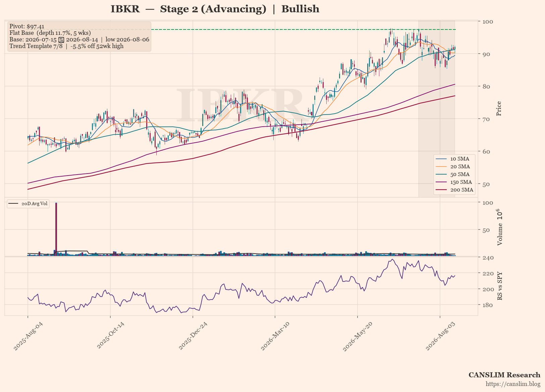Click the '20D Avg Vol' legend label

pos(35,204)
